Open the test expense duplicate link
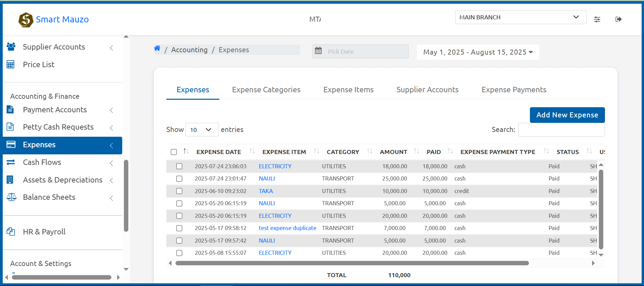The image size is (644, 286). coord(288,228)
